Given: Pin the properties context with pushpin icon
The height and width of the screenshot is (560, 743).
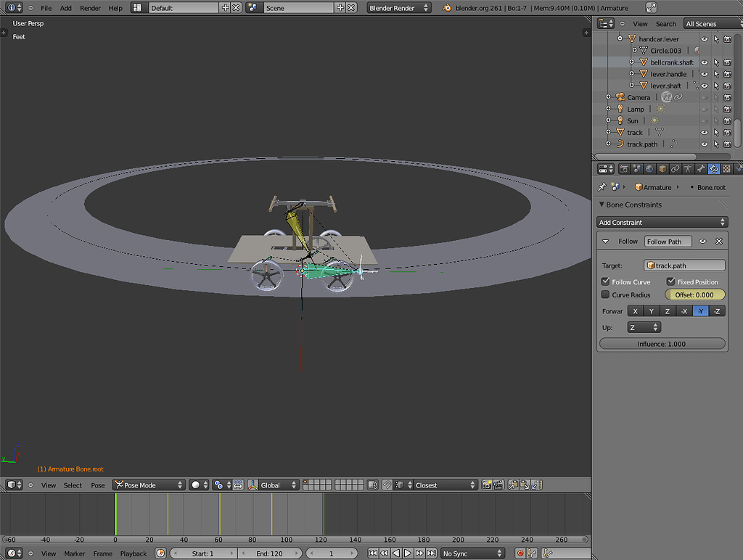Looking at the screenshot, I should [602, 187].
